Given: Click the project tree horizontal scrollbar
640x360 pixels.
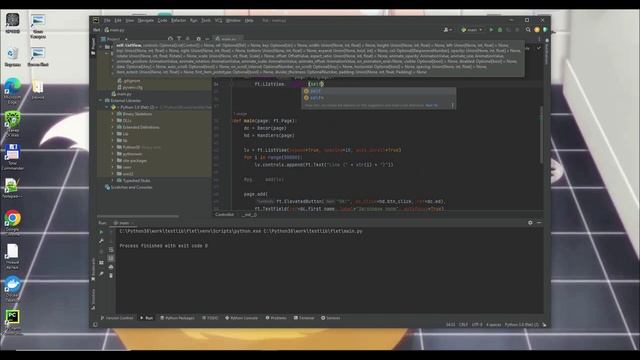Looking at the screenshot, I should pyautogui.click(x=138, y=216).
